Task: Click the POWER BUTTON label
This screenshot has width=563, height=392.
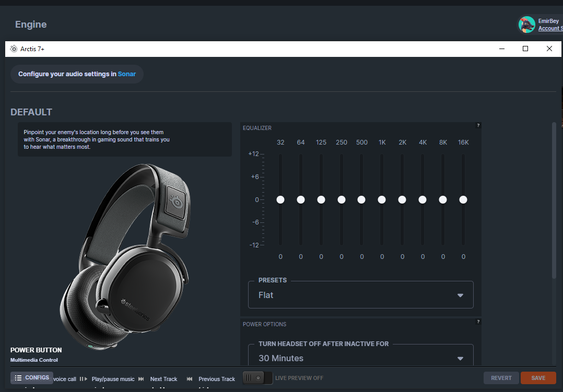Action: tap(36, 350)
